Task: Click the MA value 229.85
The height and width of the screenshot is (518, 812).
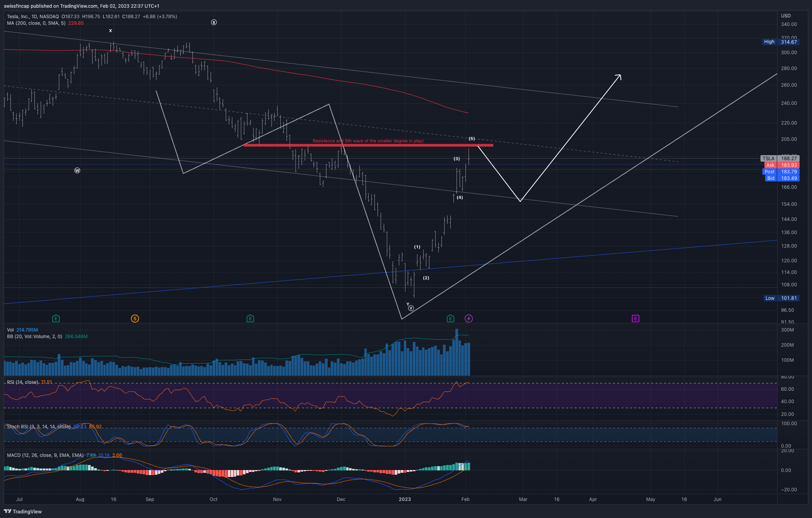Action: (x=76, y=23)
